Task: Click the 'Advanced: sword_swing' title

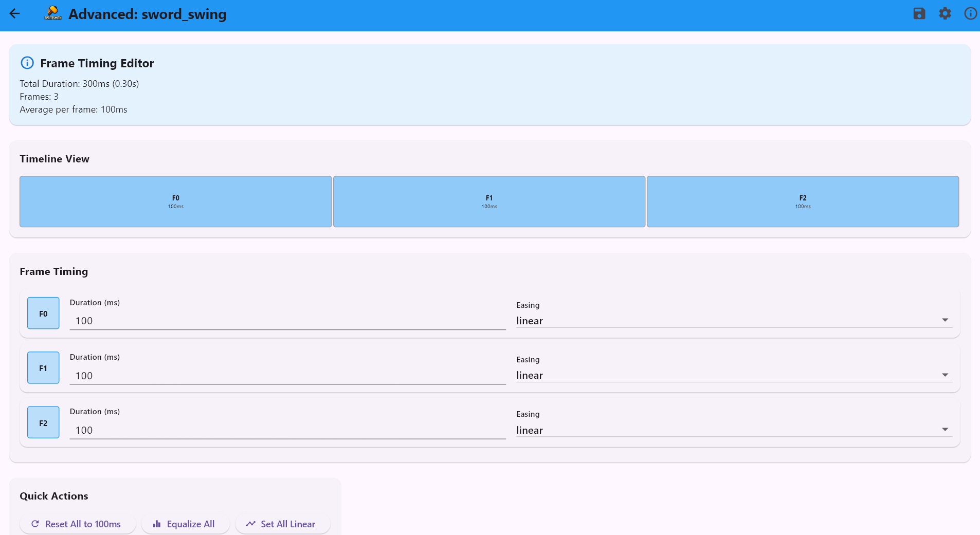Action: tap(148, 14)
